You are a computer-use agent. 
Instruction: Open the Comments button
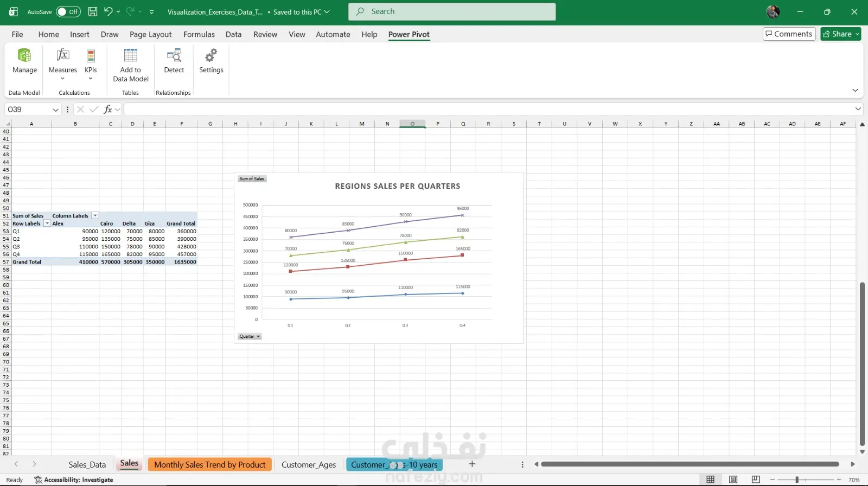click(x=789, y=34)
